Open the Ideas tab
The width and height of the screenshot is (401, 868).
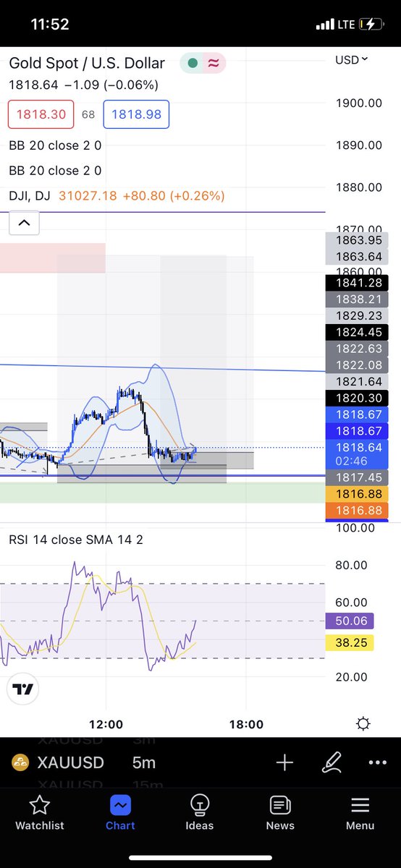click(200, 813)
